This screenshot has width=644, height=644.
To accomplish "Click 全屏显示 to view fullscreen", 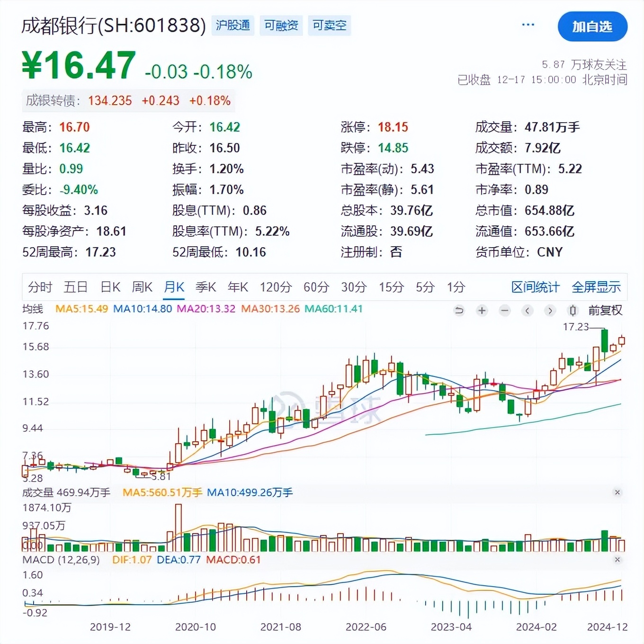I will pyautogui.click(x=596, y=287).
